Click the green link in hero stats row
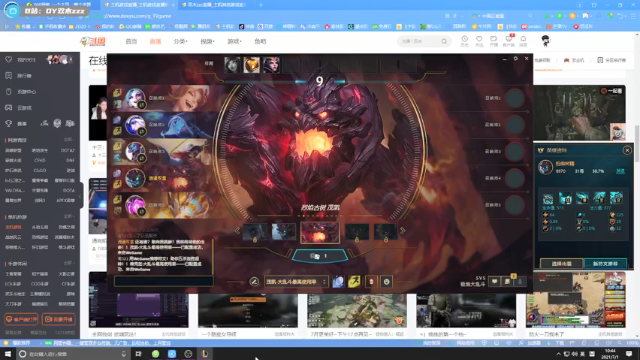The width and height of the screenshot is (640, 360). click(x=620, y=171)
